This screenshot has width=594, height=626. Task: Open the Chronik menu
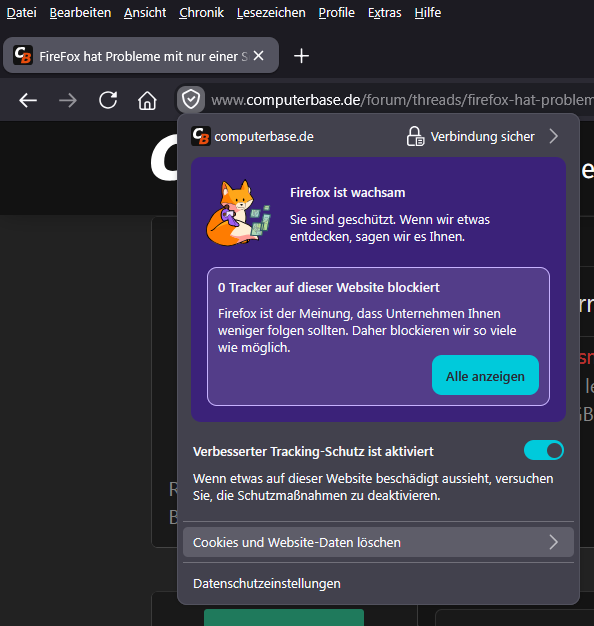(x=202, y=13)
